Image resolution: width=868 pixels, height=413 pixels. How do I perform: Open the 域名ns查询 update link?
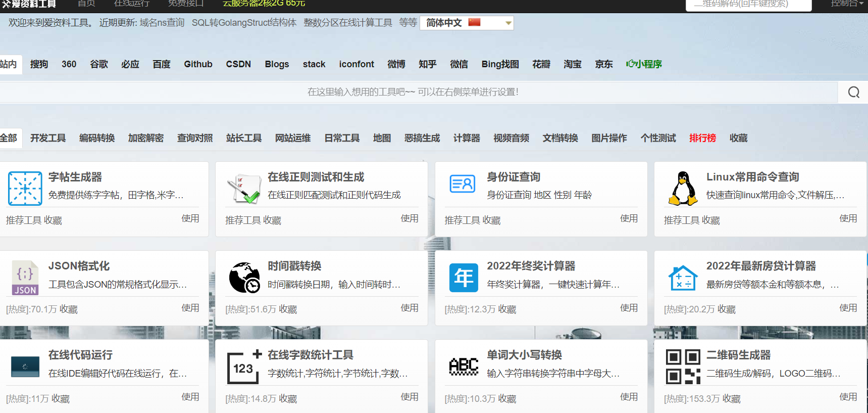point(162,23)
